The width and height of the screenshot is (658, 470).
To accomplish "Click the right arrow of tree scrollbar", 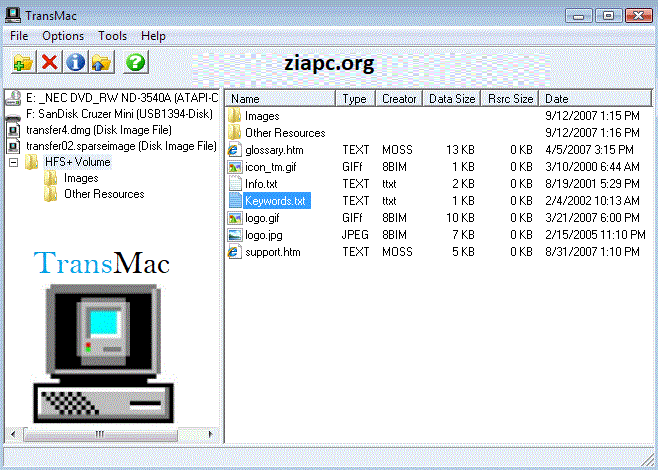I will (211, 434).
